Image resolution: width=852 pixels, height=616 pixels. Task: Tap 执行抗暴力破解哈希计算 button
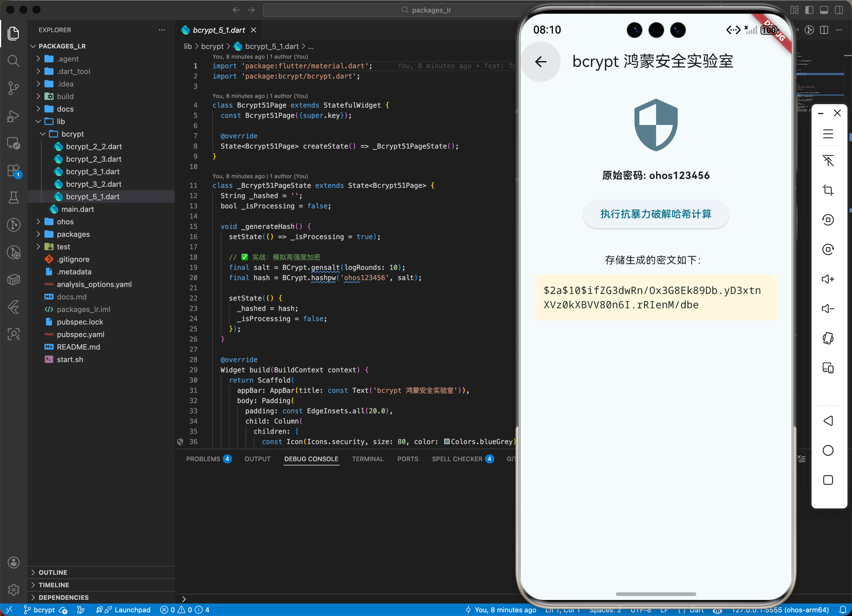pos(656,214)
